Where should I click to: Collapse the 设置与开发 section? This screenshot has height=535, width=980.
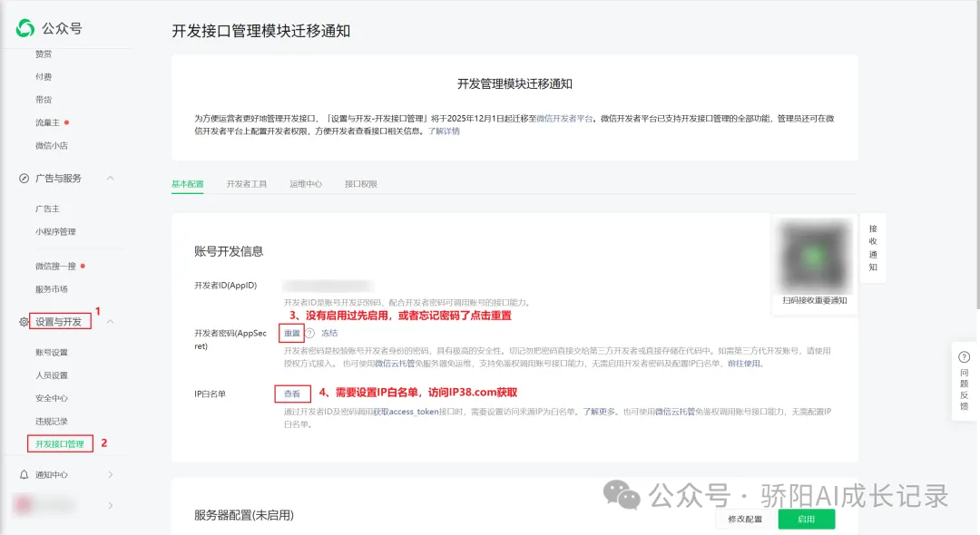tap(110, 322)
